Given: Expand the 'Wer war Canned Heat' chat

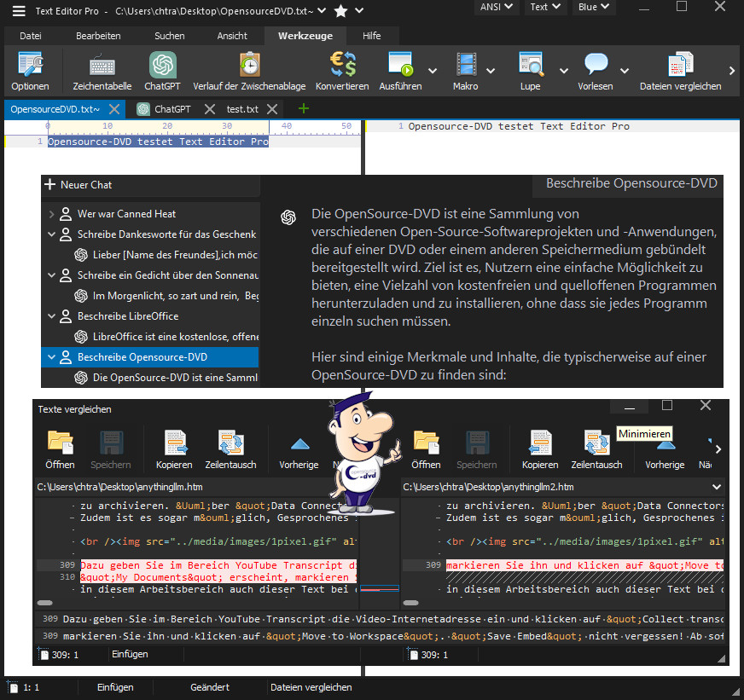Looking at the screenshot, I should point(52,214).
